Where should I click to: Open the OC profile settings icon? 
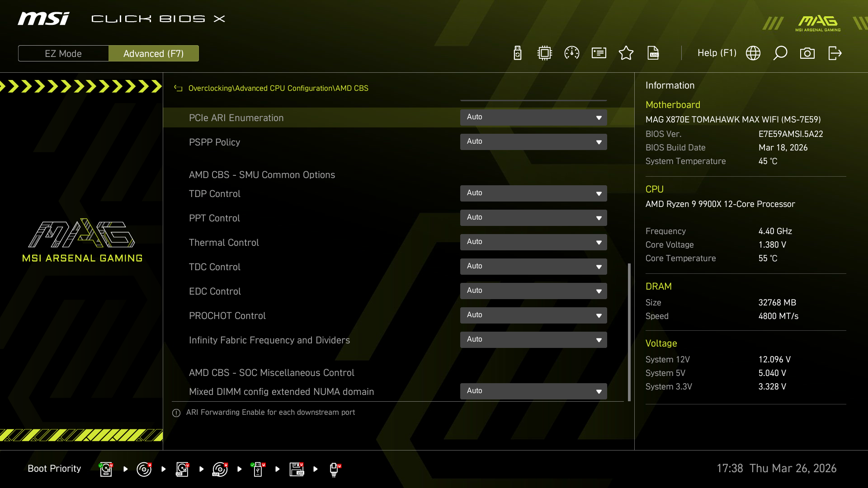(x=599, y=53)
